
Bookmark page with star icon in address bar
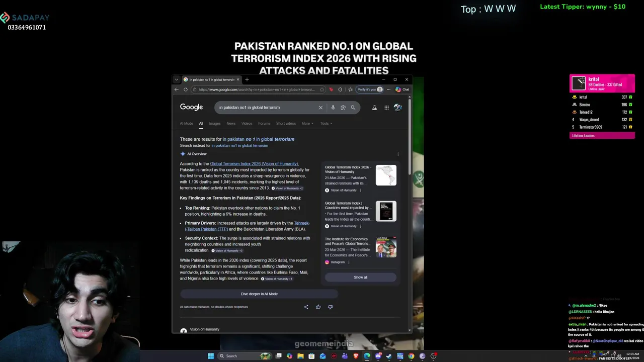pyautogui.click(x=321, y=89)
